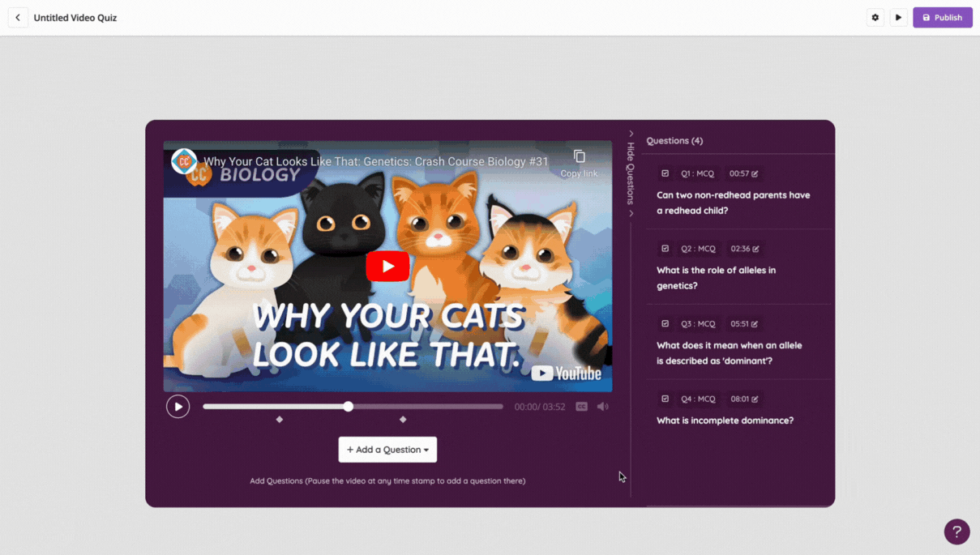Collapse panel via upper Hide Questions chevron
This screenshot has width=980, height=555.
631,134
